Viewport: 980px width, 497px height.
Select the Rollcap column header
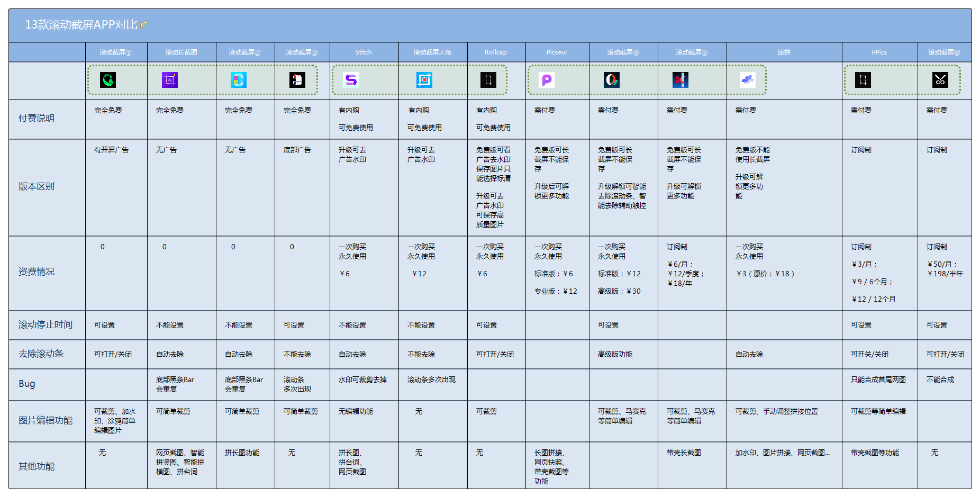pos(496,52)
